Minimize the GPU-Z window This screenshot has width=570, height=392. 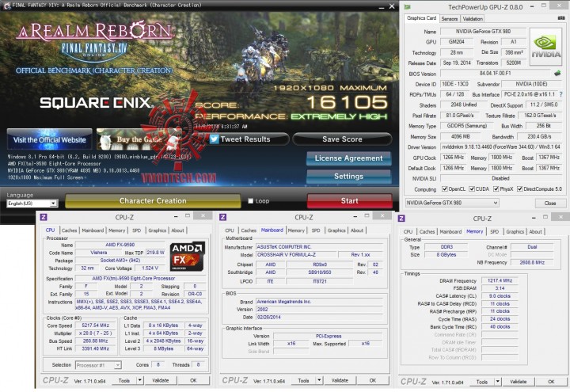coord(531,6)
